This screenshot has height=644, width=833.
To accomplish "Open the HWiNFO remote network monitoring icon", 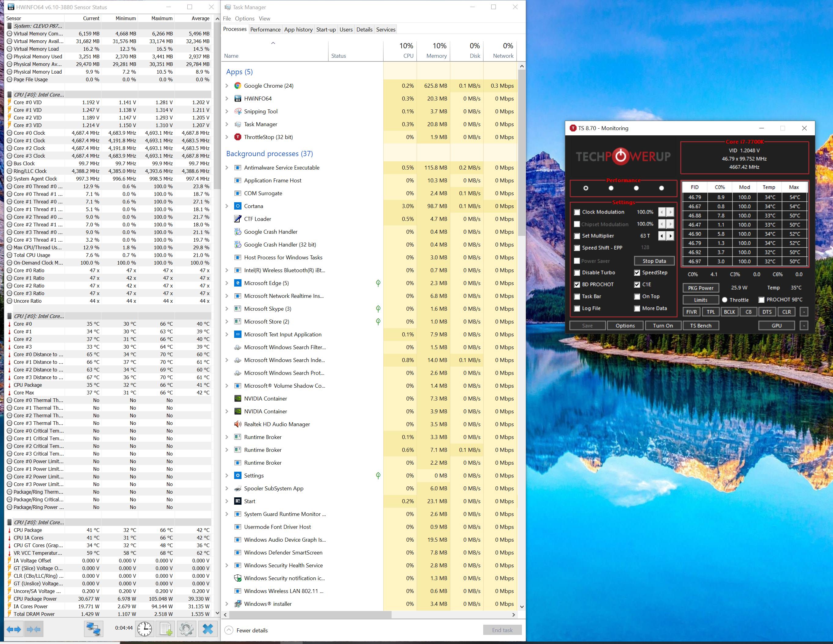I will pyautogui.click(x=94, y=629).
